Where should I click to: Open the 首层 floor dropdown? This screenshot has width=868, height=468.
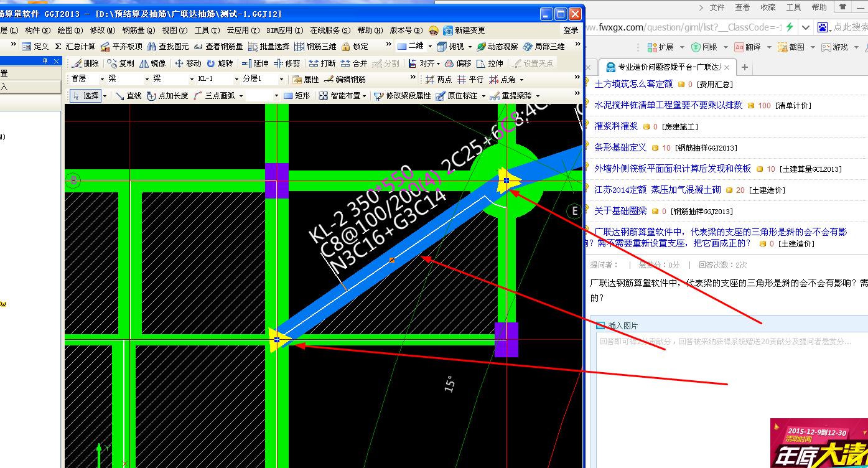click(x=101, y=79)
